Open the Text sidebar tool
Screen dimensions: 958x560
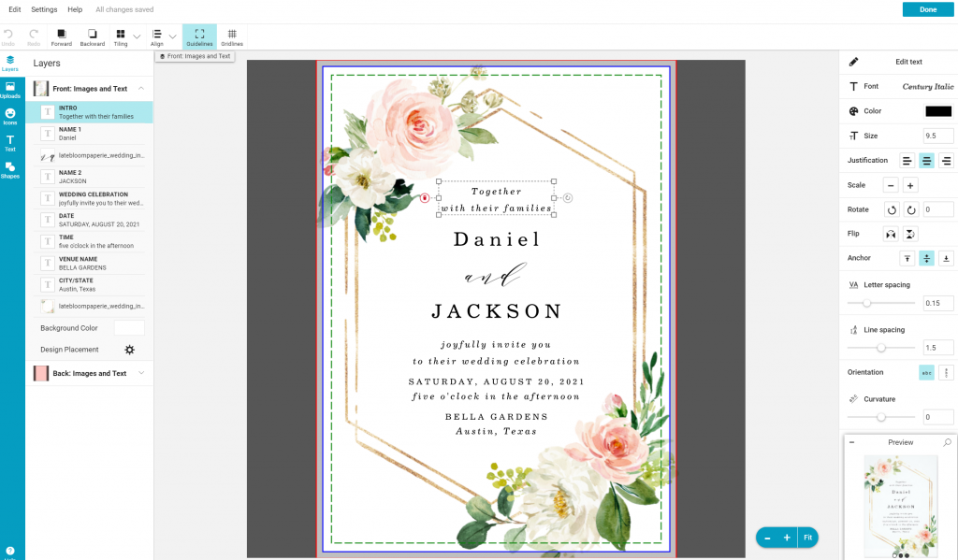pyautogui.click(x=9, y=144)
